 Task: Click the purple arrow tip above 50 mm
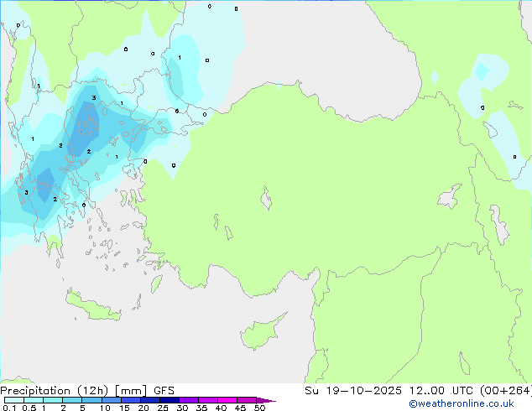tap(266, 400)
